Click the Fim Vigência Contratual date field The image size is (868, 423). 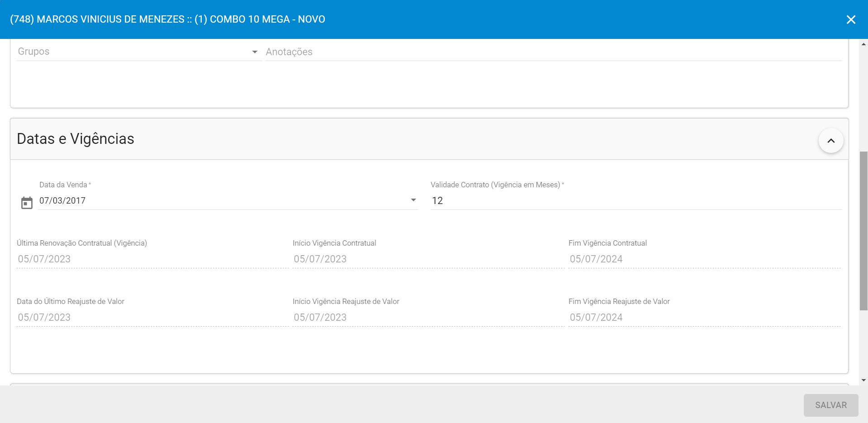704,259
